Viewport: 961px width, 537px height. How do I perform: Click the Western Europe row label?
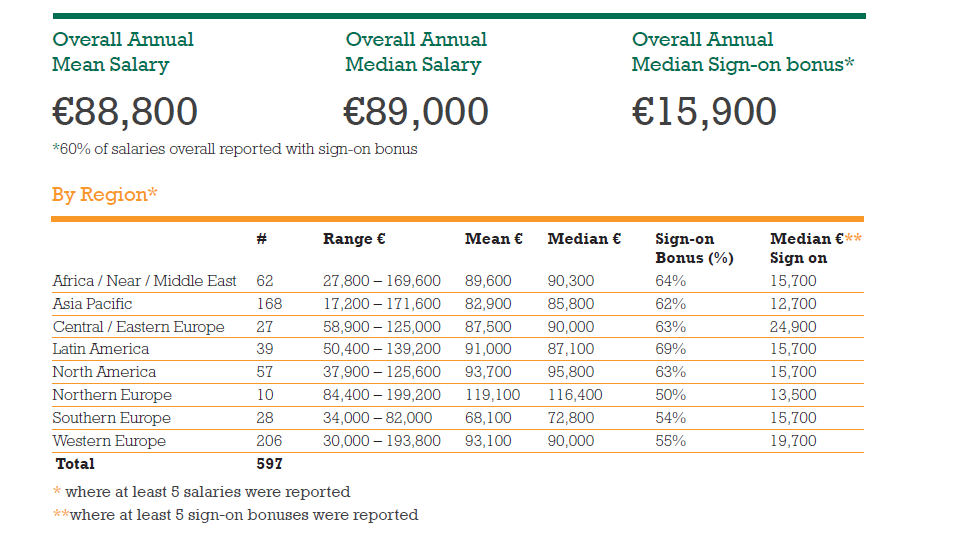point(109,441)
